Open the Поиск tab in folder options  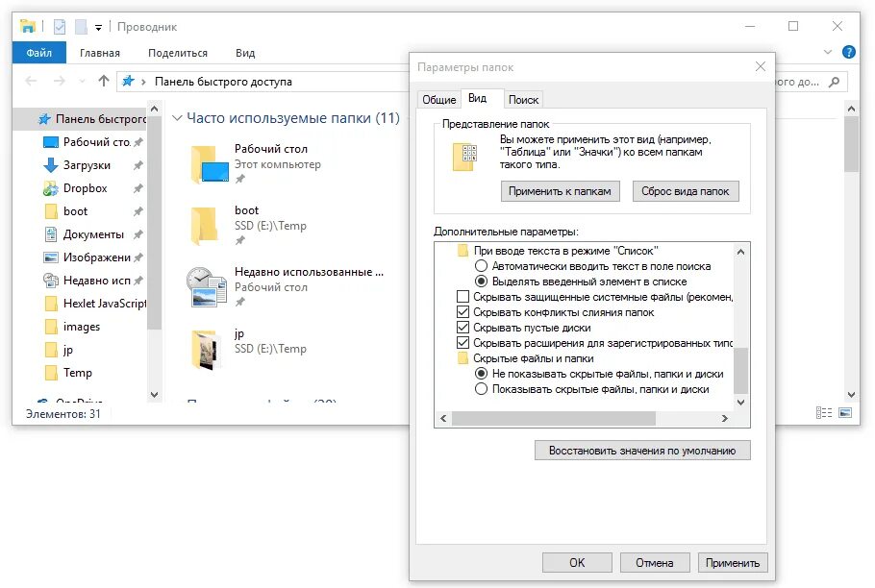point(523,100)
